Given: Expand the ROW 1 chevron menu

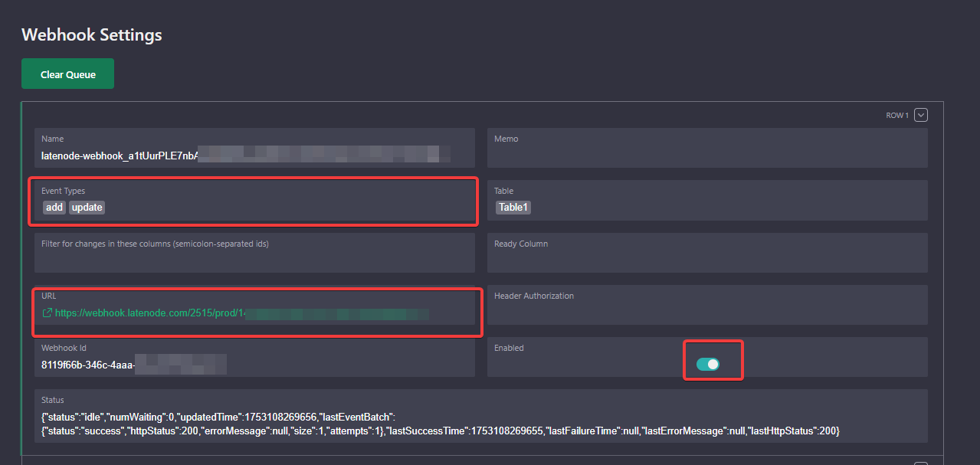Looking at the screenshot, I should tap(921, 115).
